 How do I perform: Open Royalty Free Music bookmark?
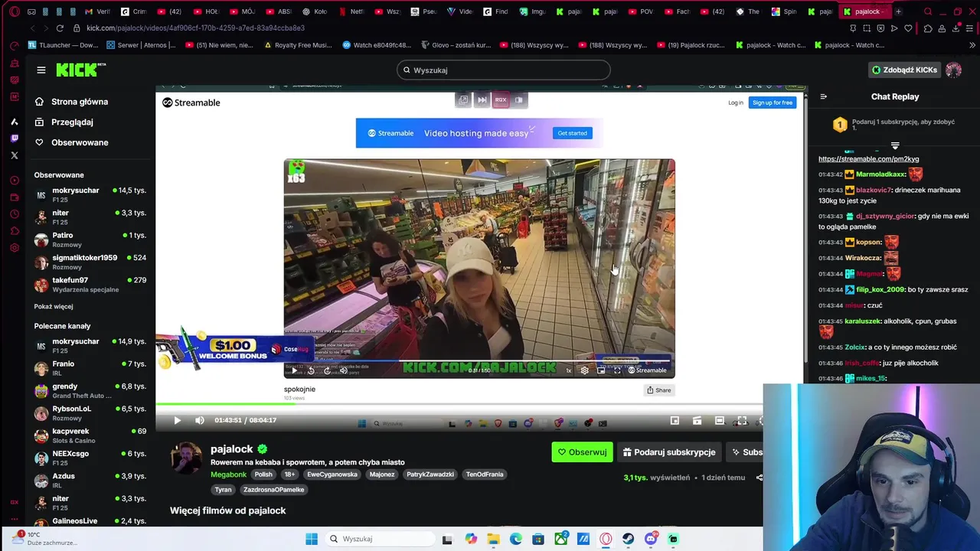[x=298, y=45]
